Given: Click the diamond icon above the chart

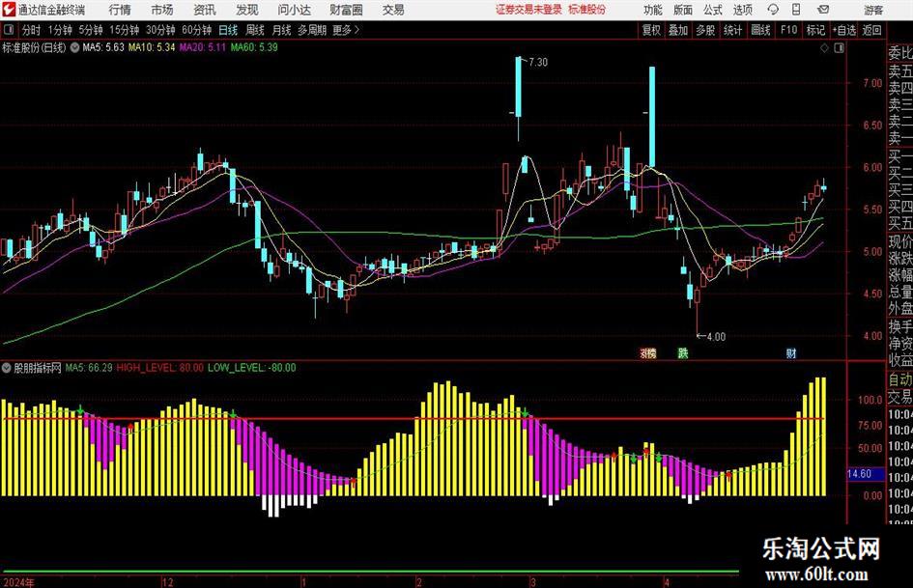Looking at the screenshot, I should (x=824, y=47).
